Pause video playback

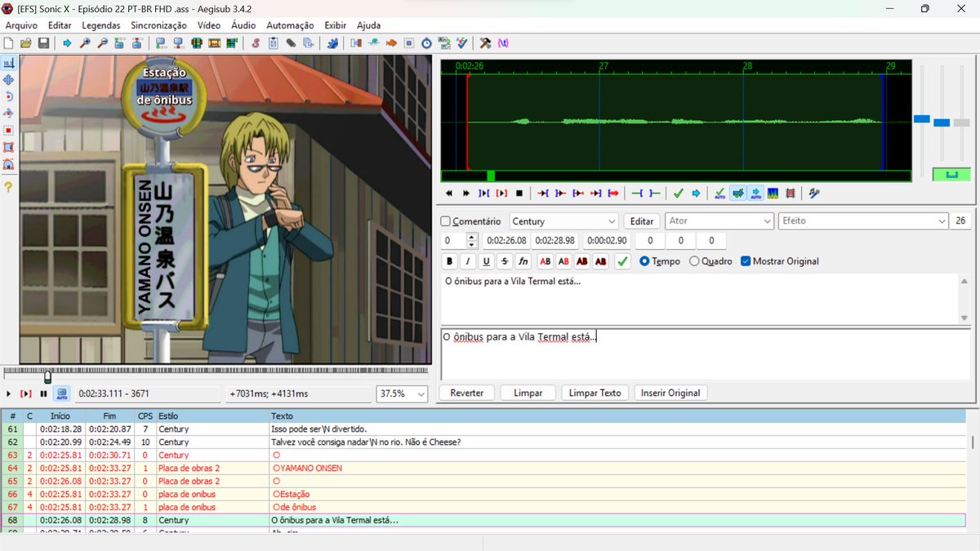[x=43, y=394]
